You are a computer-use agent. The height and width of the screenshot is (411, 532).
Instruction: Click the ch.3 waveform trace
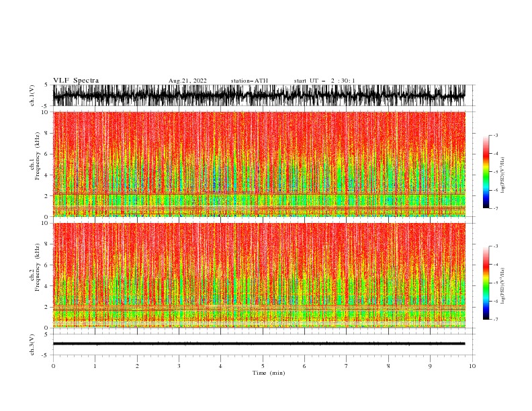[x=259, y=344]
